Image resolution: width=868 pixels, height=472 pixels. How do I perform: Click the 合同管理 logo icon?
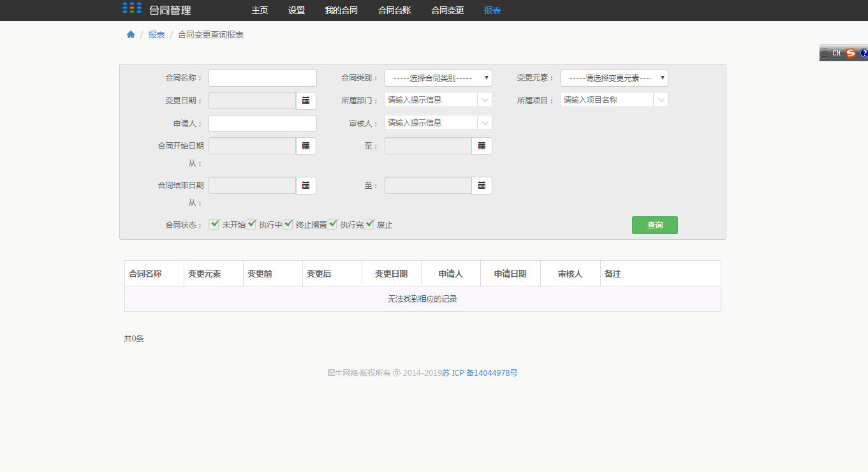132,8
